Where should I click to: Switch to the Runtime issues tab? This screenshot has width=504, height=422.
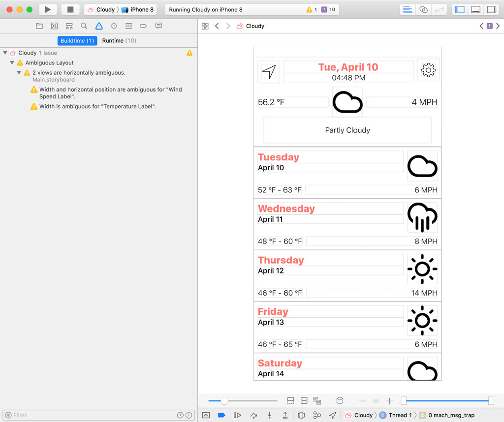point(119,41)
